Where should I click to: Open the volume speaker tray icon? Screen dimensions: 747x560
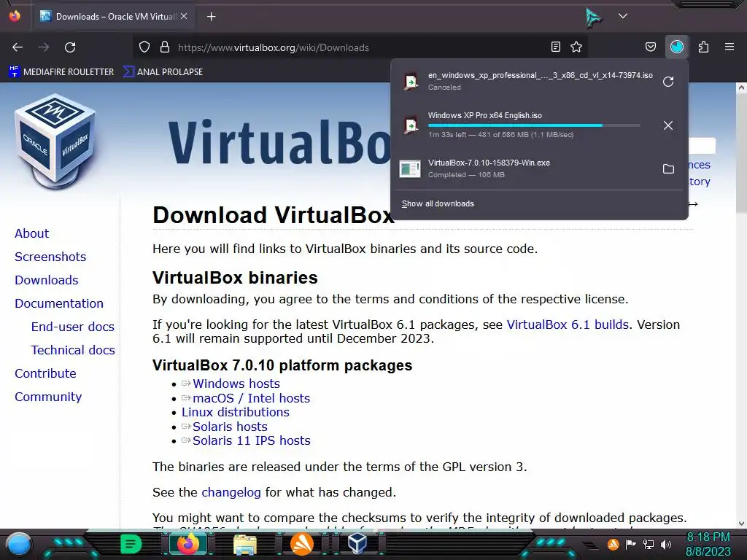click(x=666, y=544)
